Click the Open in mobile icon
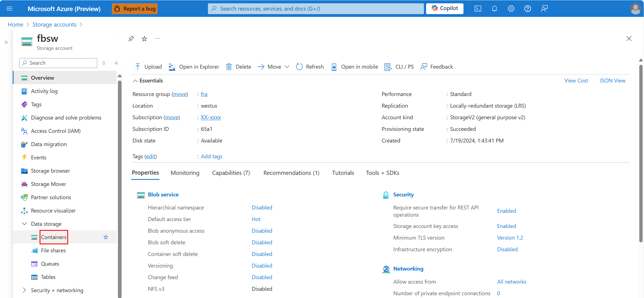This screenshot has width=644, height=298. coord(334,67)
